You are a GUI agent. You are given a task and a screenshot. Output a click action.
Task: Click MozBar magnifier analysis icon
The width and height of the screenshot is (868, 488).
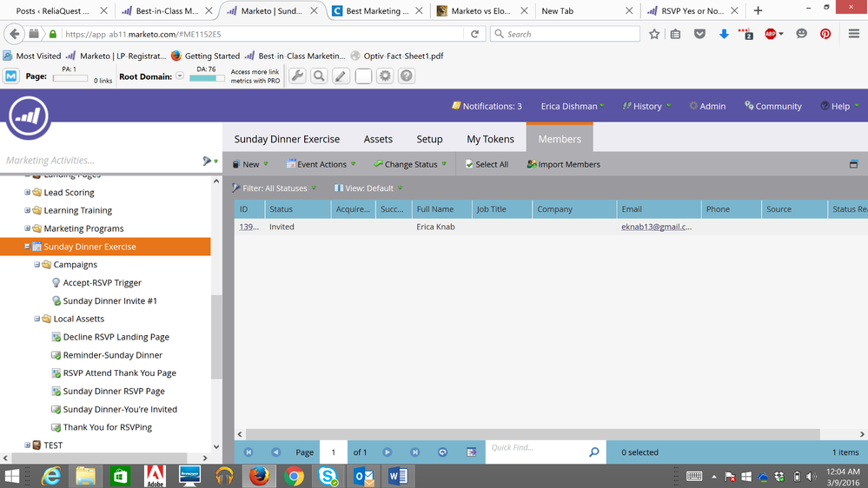[x=319, y=76]
